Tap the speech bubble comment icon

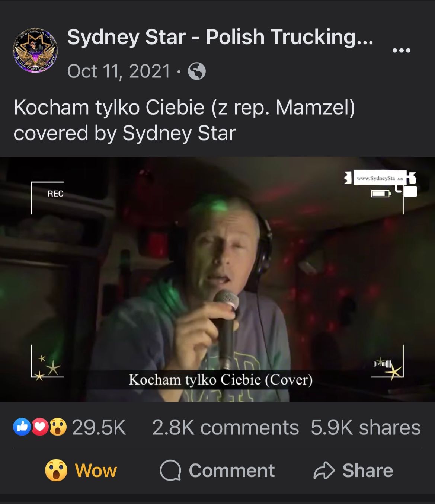(170, 470)
